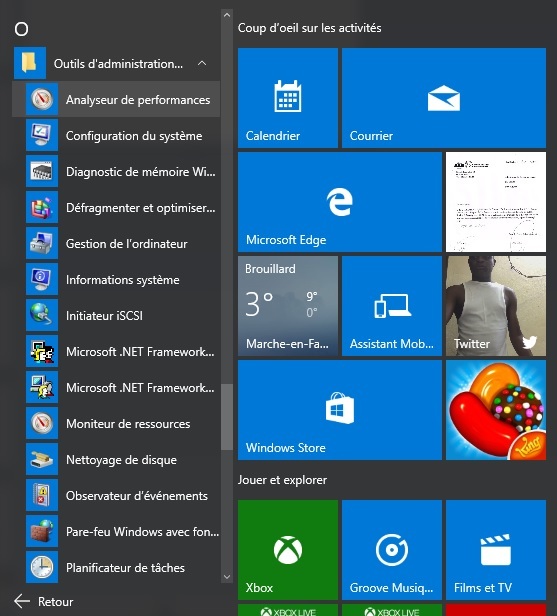This screenshot has width=557, height=616.
Task: Open the Outils d'administration folder icon
Action: coord(30,63)
